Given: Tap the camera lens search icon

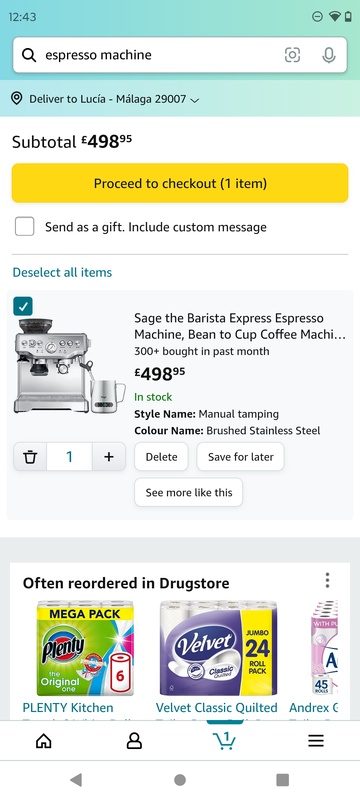Looking at the screenshot, I should [292, 55].
